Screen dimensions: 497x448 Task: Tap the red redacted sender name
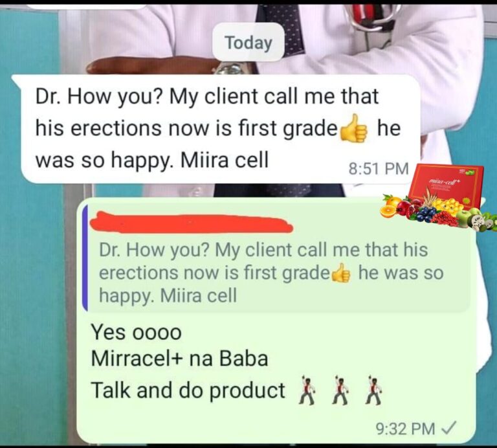point(192,223)
